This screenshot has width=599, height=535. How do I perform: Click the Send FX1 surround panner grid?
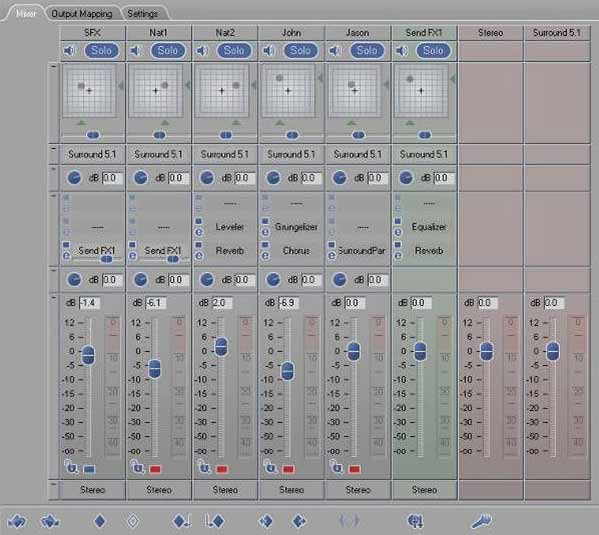coord(421,91)
